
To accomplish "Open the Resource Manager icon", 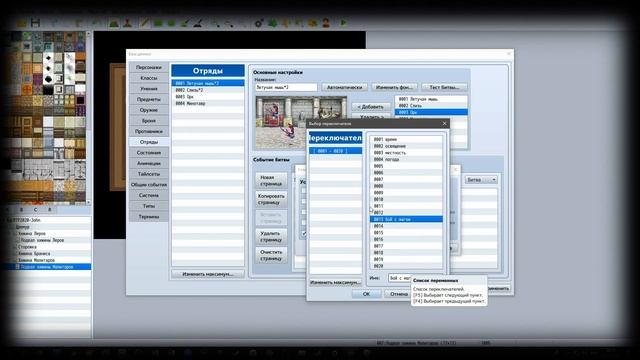I will [313, 23].
